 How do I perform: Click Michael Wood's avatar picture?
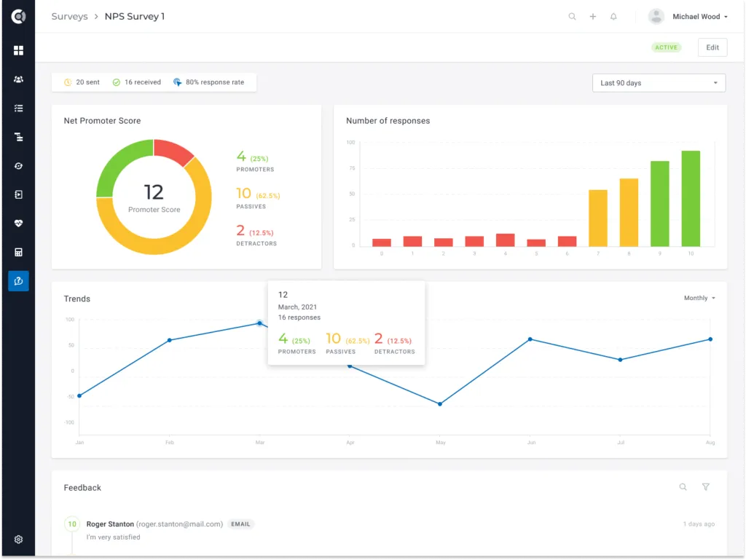click(656, 17)
